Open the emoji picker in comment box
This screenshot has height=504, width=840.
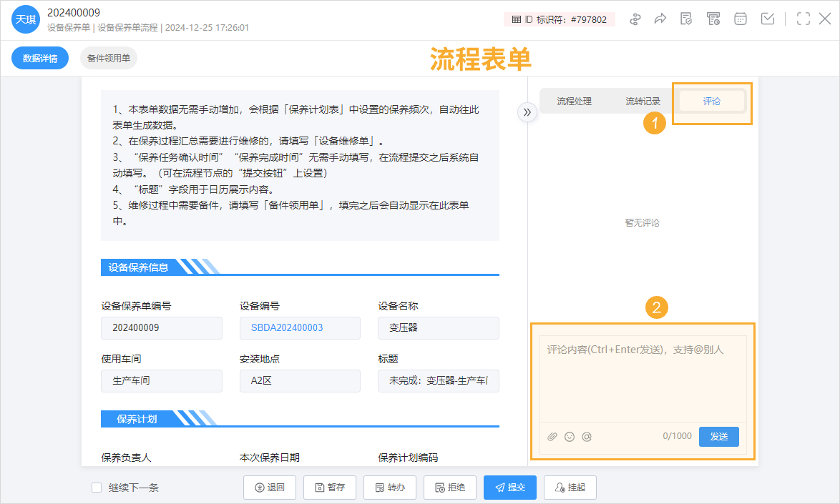point(569,436)
